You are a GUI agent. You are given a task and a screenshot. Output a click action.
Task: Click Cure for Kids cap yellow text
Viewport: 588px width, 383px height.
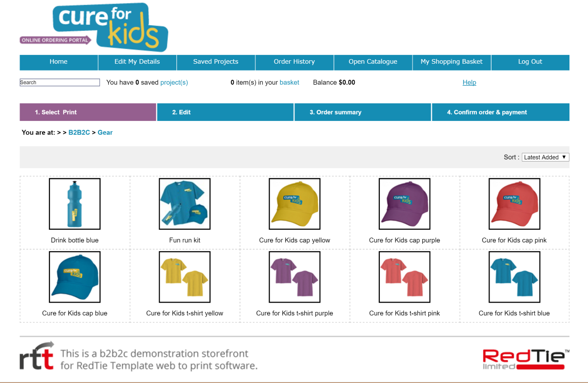coord(294,240)
